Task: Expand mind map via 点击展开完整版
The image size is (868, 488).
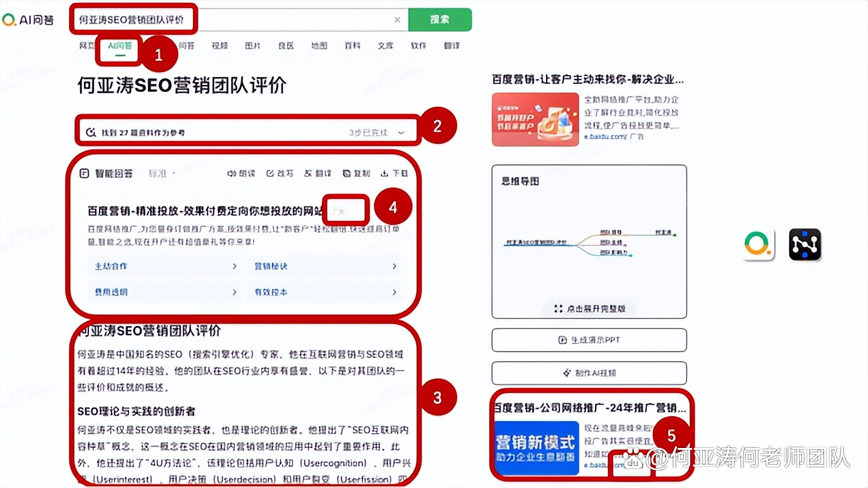Action: pyautogui.click(x=589, y=308)
